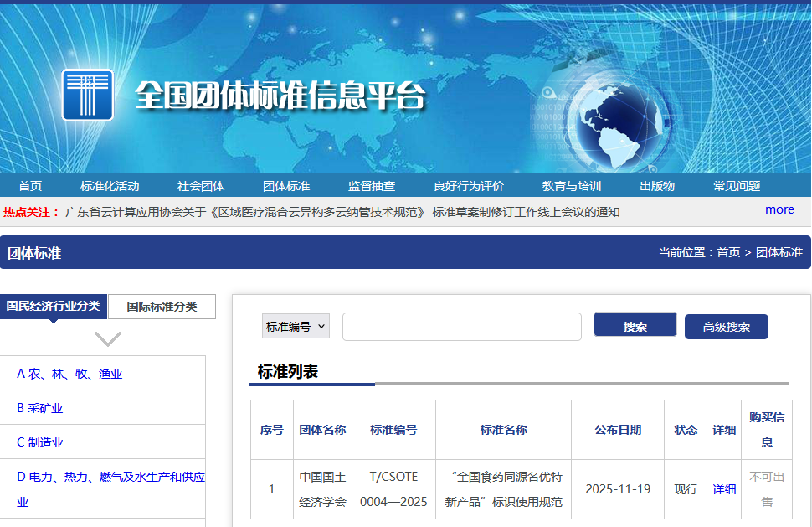The width and height of the screenshot is (812, 527).
Task: Click inside the search input field
Action: coord(461,326)
